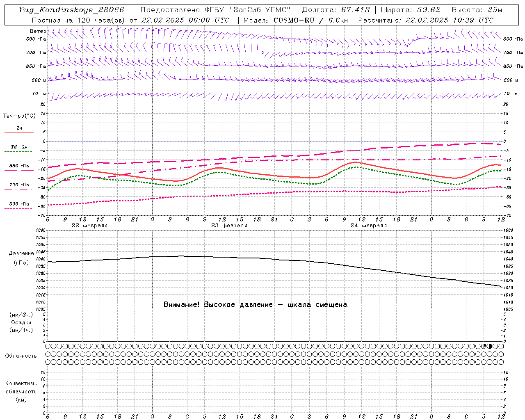Image resolution: width=525 pixels, height=420 pixels.
Task: Click the (гПа) pressure unit label
Action: tap(21, 262)
